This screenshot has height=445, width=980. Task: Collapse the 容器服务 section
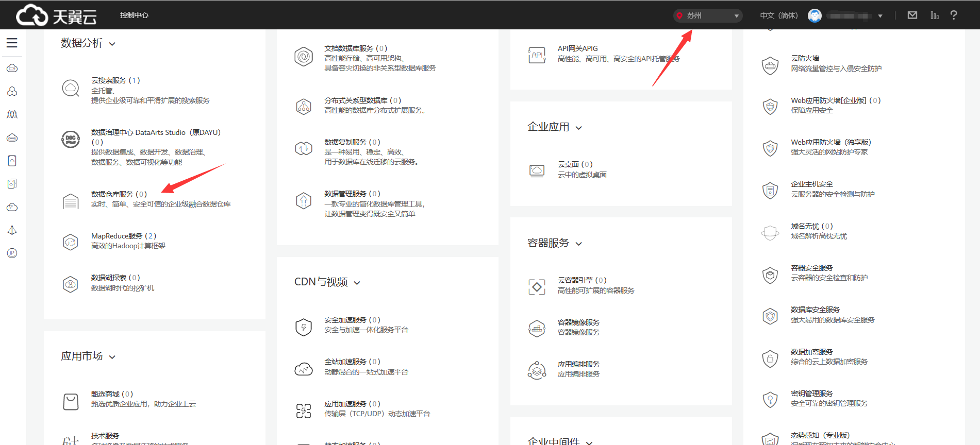pos(579,244)
